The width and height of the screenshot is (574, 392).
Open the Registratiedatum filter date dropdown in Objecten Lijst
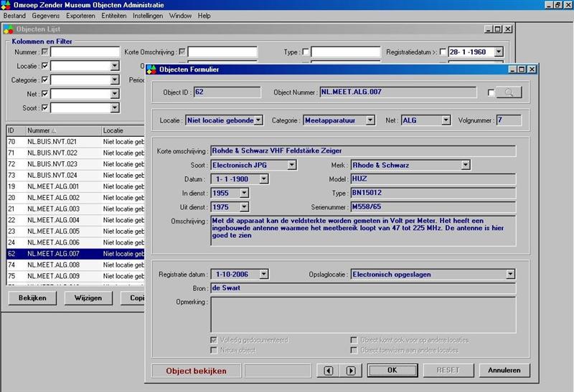[x=499, y=52]
